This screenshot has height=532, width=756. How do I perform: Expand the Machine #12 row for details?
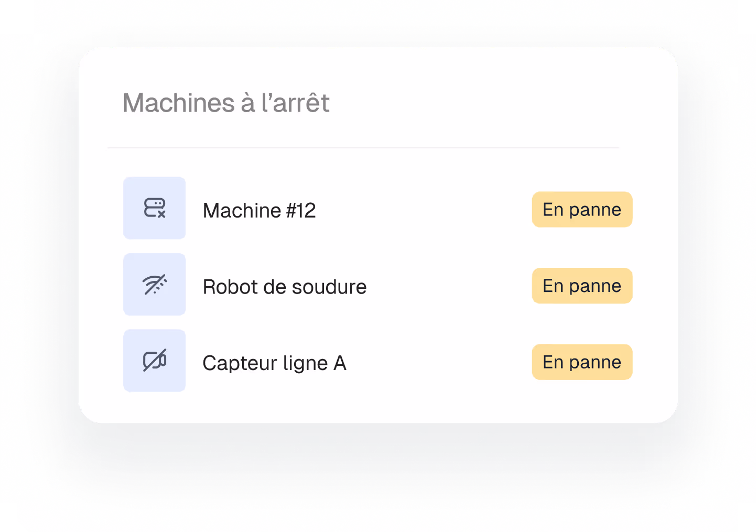click(260, 210)
